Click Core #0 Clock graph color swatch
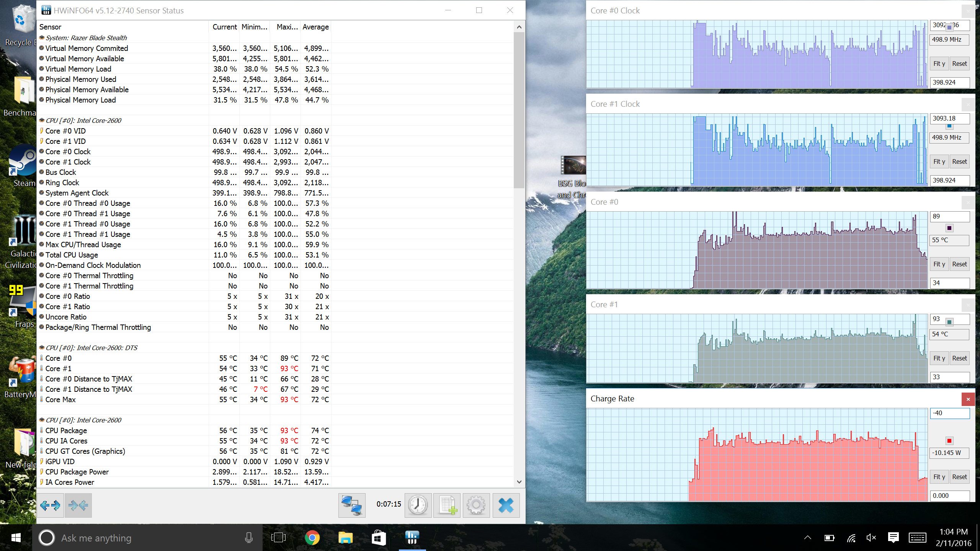The height and width of the screenshot is (551, 980). click(x=949, y=28)
